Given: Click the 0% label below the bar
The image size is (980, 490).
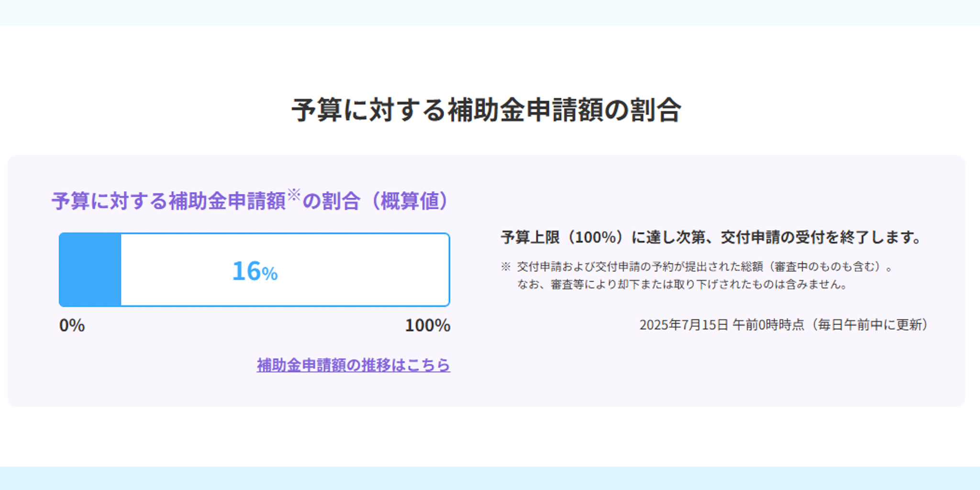Looking at the screenshot, I should pyautogui.click(x=72, y=325).
